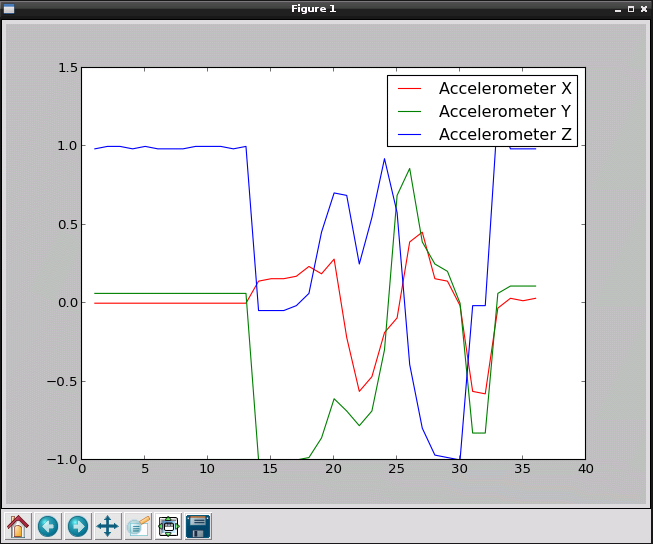Click the Home reset view icon
Image resolution: width=653 pixels, height=544 pixels.
pyautogui.click(x=18, y=526)
